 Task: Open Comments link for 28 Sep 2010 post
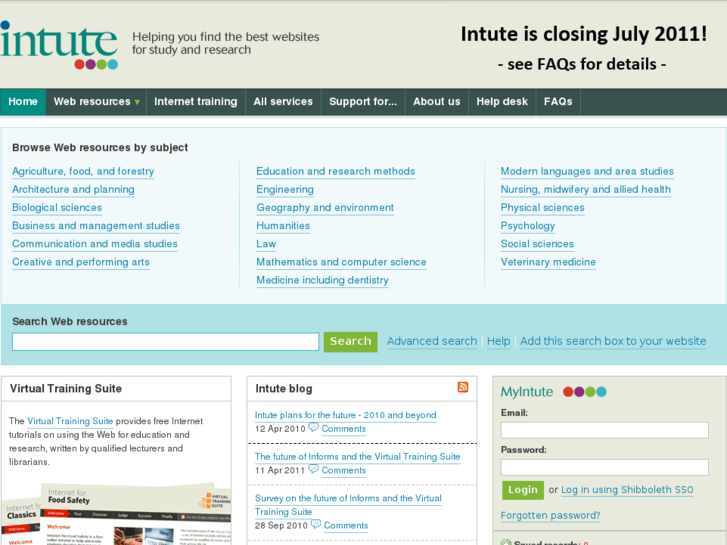click(x=346, y=526)
